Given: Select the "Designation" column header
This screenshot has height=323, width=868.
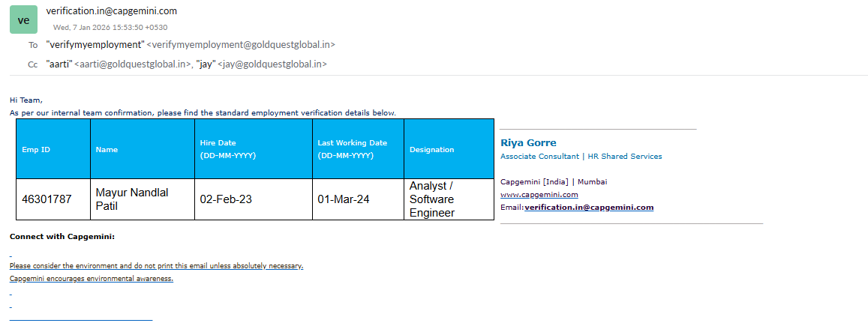Looking at the screenshot, I should (x=431, y=149).
